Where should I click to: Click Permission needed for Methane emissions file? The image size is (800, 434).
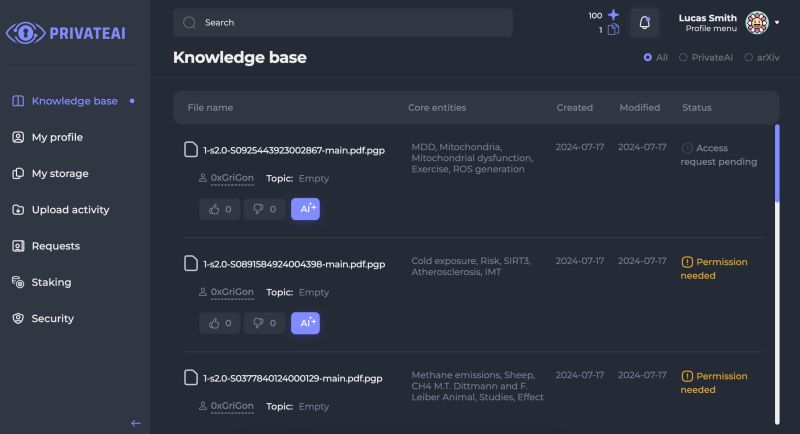714,383
